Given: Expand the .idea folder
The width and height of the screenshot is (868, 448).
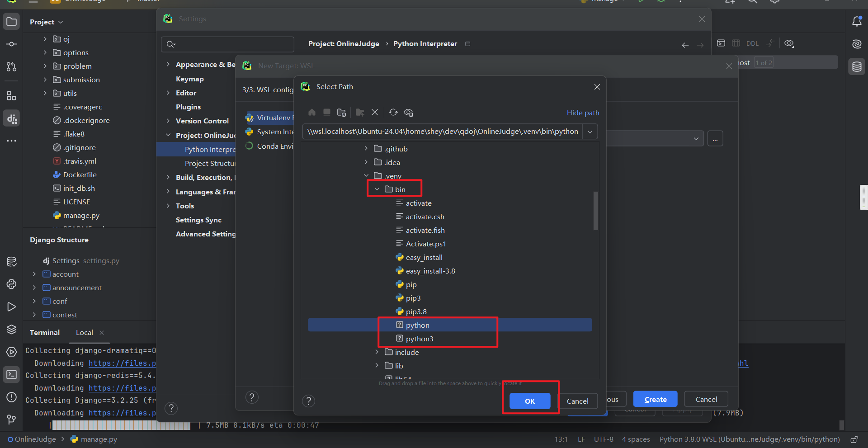Looking at the screenshot, I should coord(366,162).
